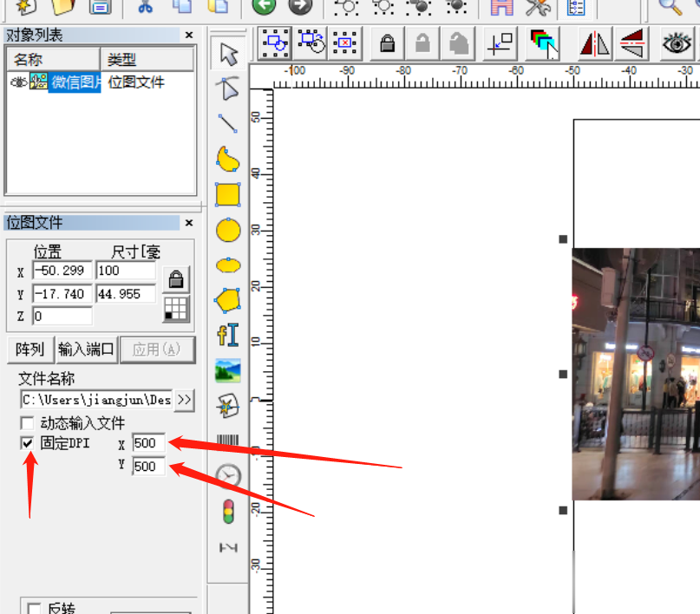
Task: Pick the circle drawing tool
Action: click(x=228, y=230)
